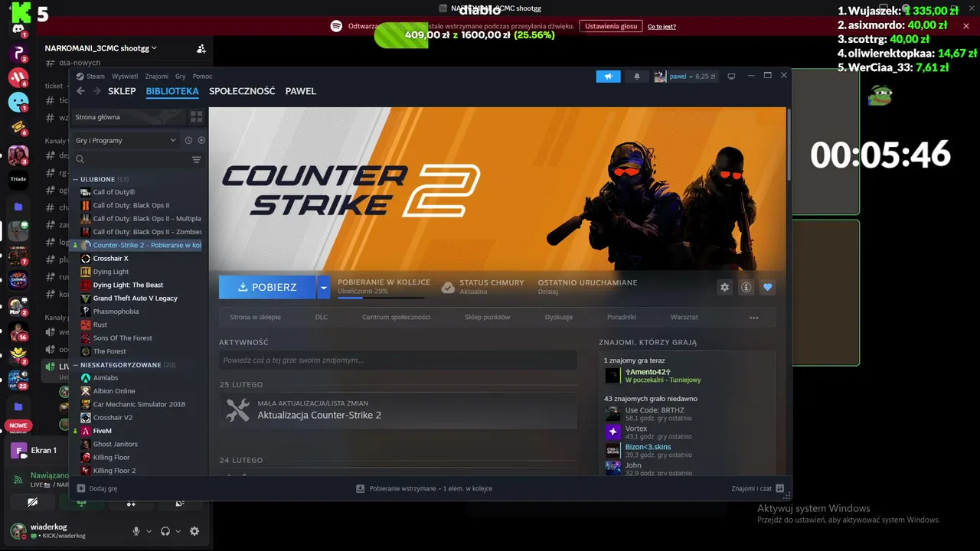The image size is (980, 551).
Task: Click Ustawienia głosu button in Spotify banner
Action: (x=611, y=26)
